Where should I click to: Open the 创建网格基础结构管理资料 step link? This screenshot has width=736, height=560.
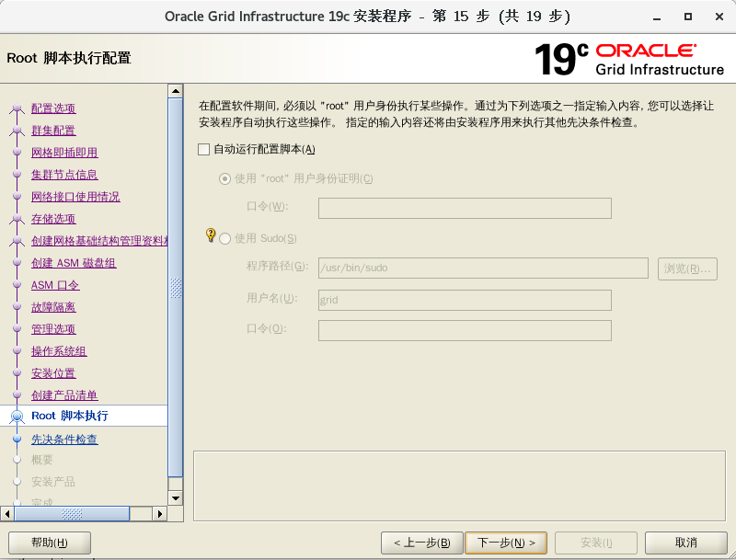99,241
